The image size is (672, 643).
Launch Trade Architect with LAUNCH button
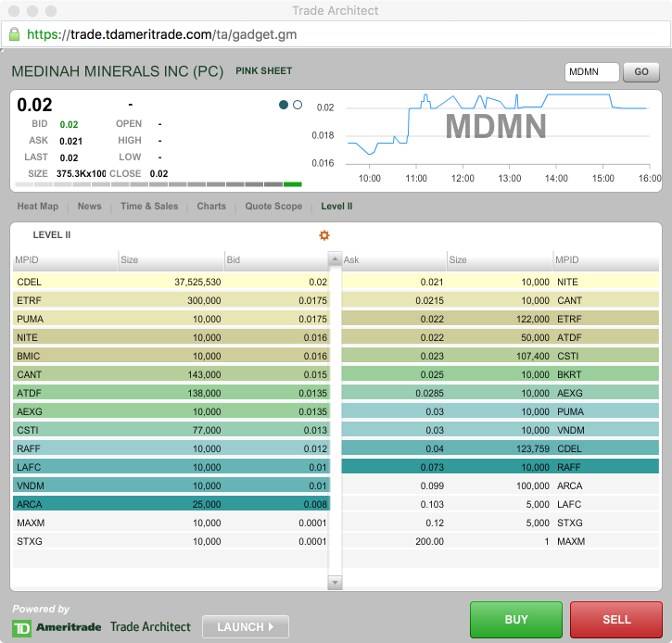tap(246, 627)
